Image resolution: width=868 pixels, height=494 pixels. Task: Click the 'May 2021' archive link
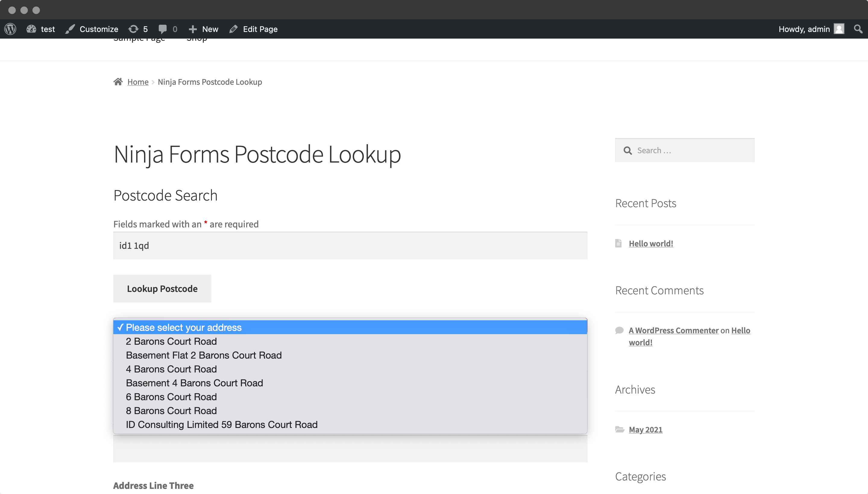pyautogui.click(x=646, y=429)
